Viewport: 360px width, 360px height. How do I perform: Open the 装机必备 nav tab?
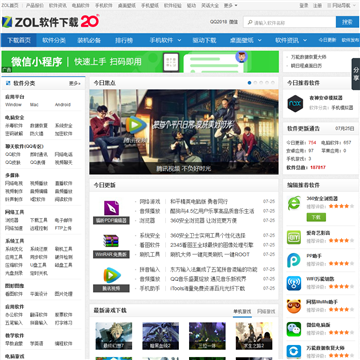(89, 40)
